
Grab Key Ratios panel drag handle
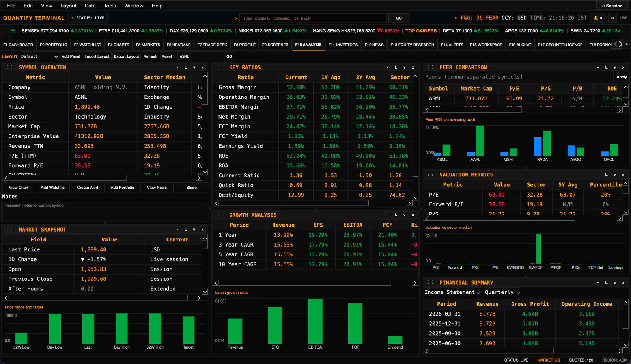coord(220,67)
